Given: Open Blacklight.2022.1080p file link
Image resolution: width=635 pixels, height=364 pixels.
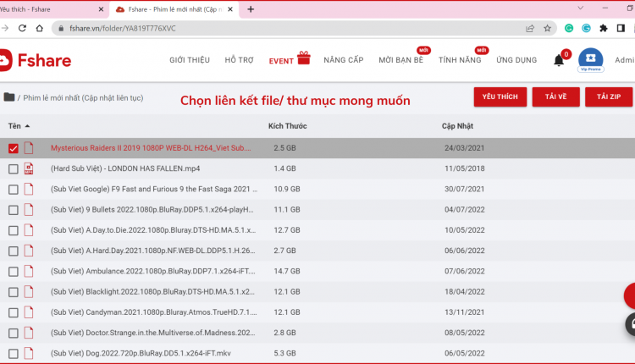Looking at the screenshot, I should (152, 291).
